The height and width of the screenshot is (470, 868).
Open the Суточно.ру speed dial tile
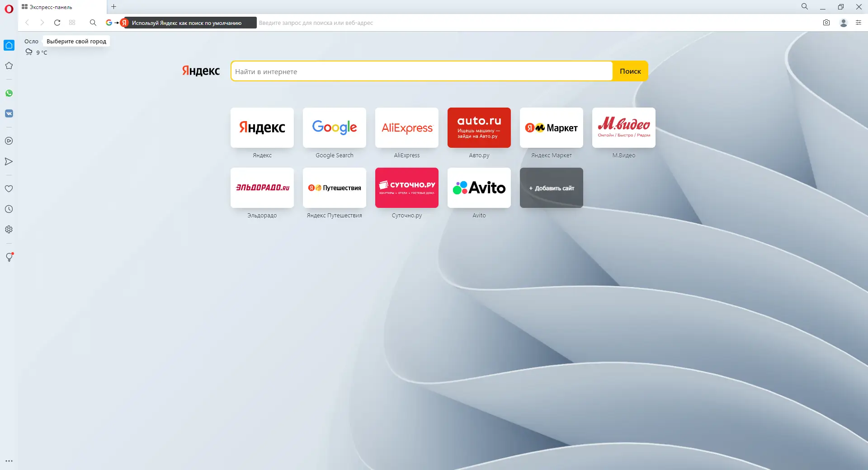407,188
